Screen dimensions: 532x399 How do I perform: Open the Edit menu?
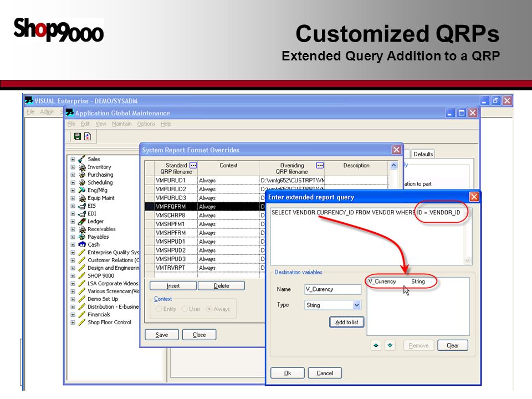85,124
